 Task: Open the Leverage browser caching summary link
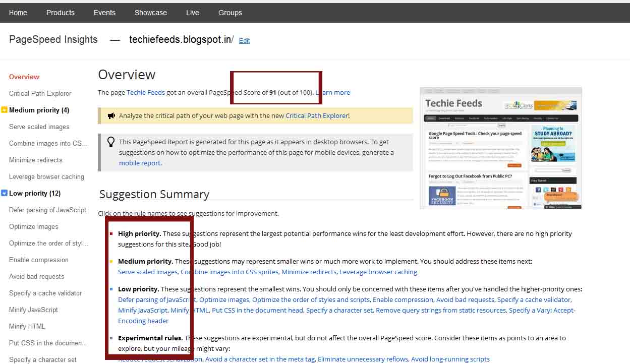pyautogui.click(x=378, y=272)
